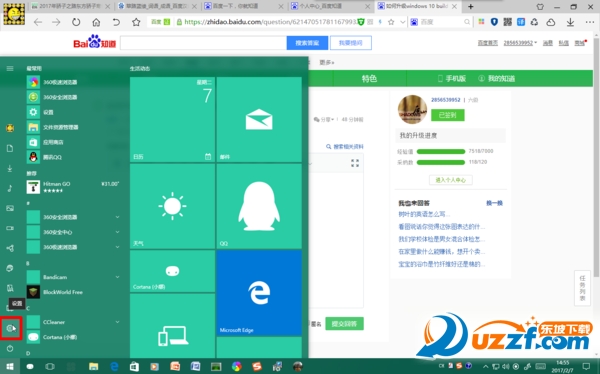Viewport: 600px width, 374px height.
Task: Expand the 360安全浏览器 folder chevron
Action: click(x=117, y=217)
